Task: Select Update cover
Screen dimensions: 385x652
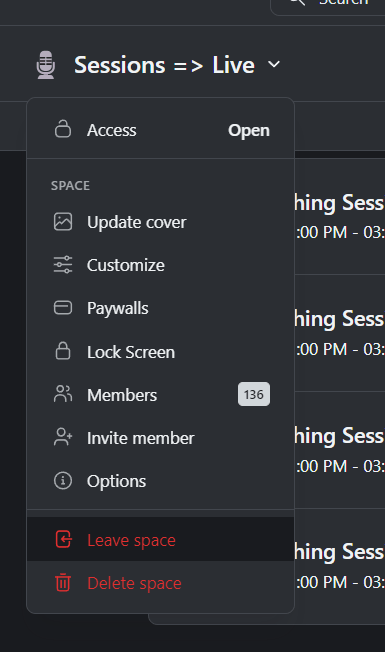Action: tap(160, 222)
